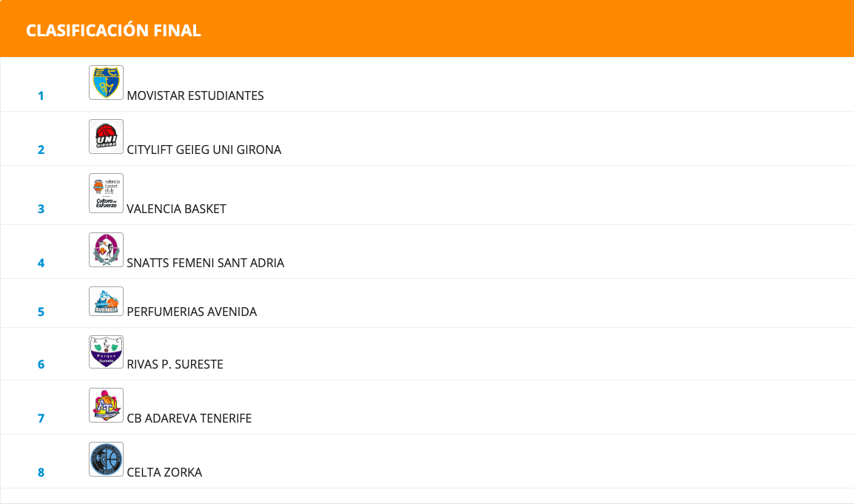Click the CITYLIFT GEIEG UNI GIRONA name
The image size is (854, 504).
204,149
